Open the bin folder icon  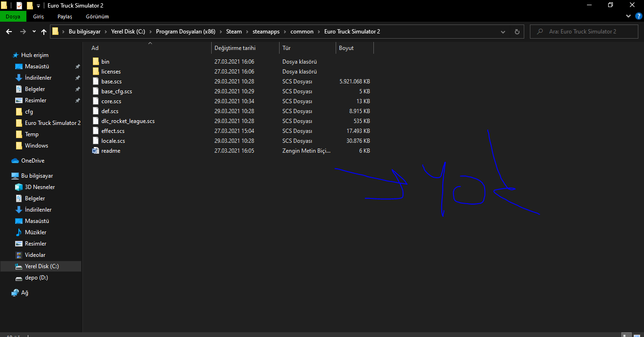pyautogui.click(x=96, y=62)
